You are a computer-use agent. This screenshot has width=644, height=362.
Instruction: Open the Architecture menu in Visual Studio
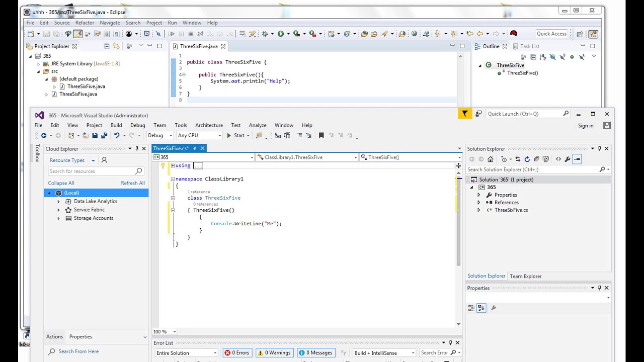pyautogui.click(x=209, y=125)
